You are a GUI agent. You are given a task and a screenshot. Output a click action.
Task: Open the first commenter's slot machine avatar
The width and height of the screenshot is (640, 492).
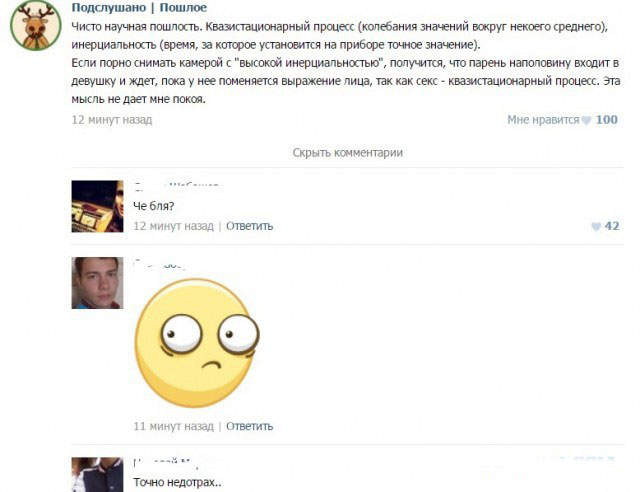tap(97, 207)
